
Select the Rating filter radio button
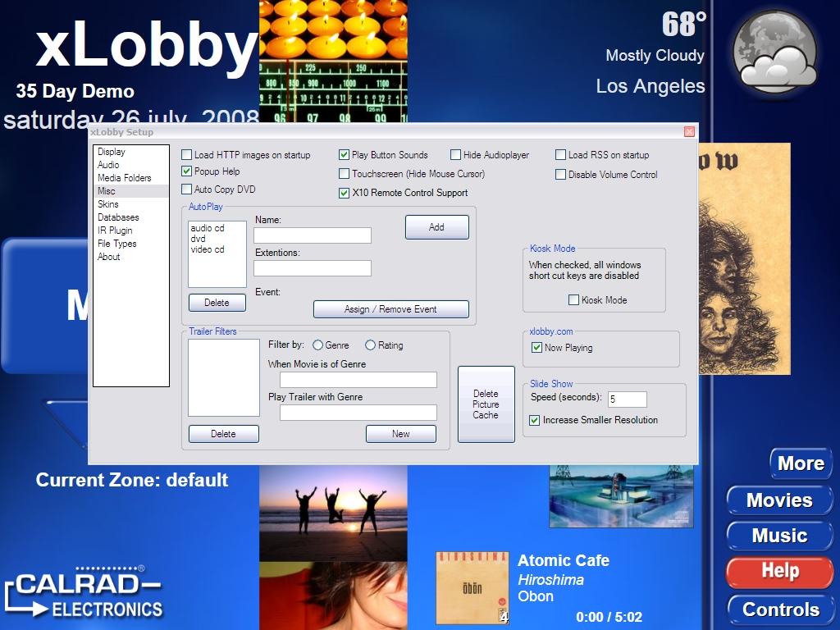(x=370, y=345)
